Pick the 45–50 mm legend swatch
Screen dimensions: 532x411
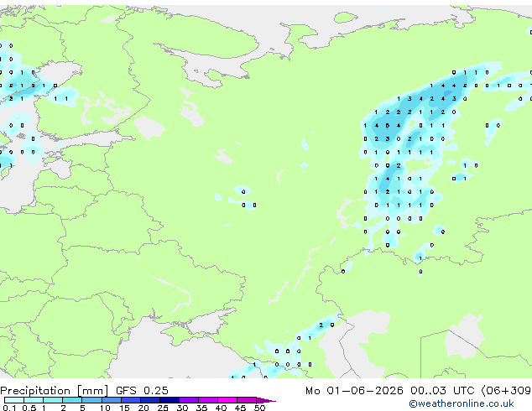[247, 400]
